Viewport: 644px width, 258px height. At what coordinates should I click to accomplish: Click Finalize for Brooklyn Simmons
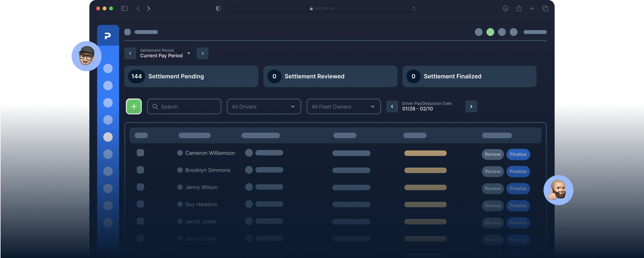(x=518, y=172)
